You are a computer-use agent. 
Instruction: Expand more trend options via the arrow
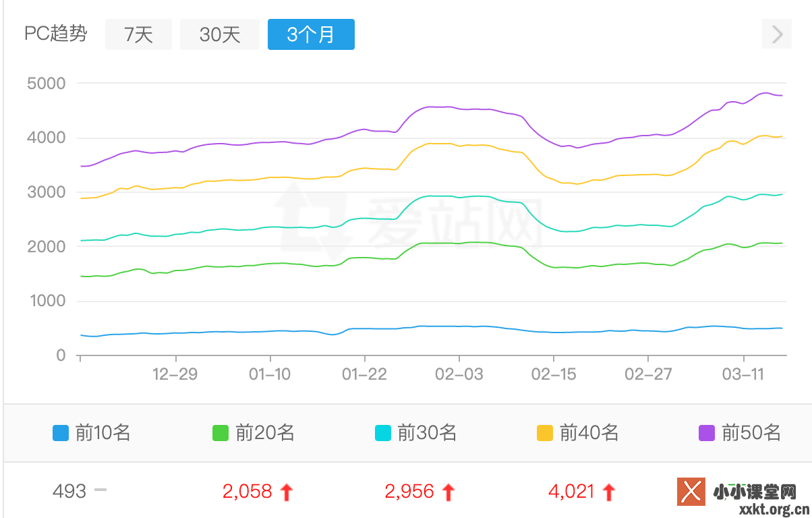pos(776,34)
